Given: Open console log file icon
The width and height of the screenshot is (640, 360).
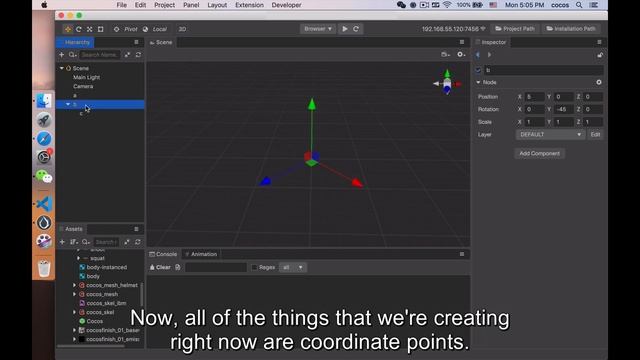Looking at the screenshot, I should coord(178,267).
